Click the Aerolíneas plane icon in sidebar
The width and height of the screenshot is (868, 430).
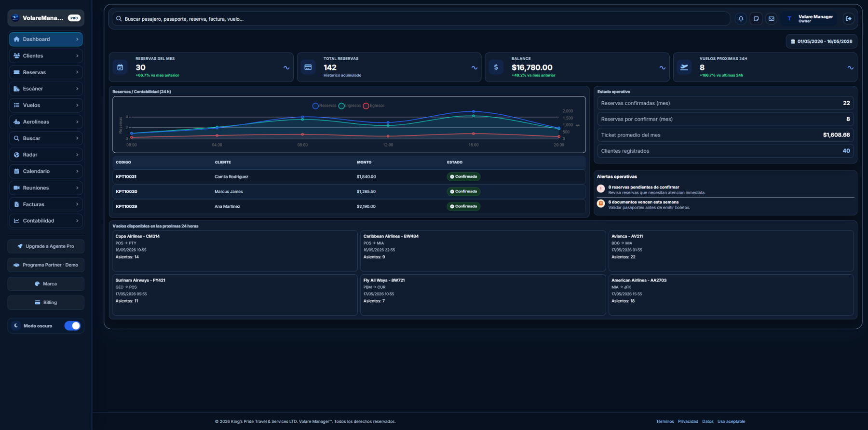[16, 122]
